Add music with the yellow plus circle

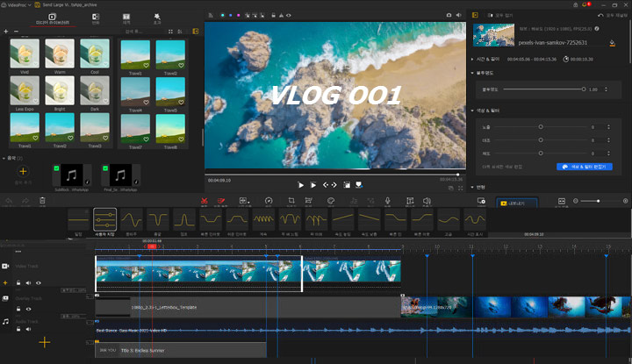click(x=24, y=171)
